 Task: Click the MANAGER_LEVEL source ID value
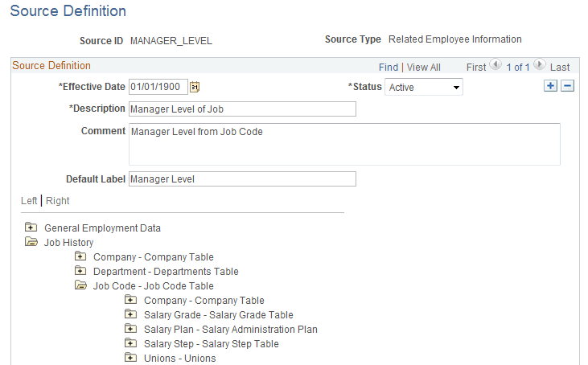[171, 41]
